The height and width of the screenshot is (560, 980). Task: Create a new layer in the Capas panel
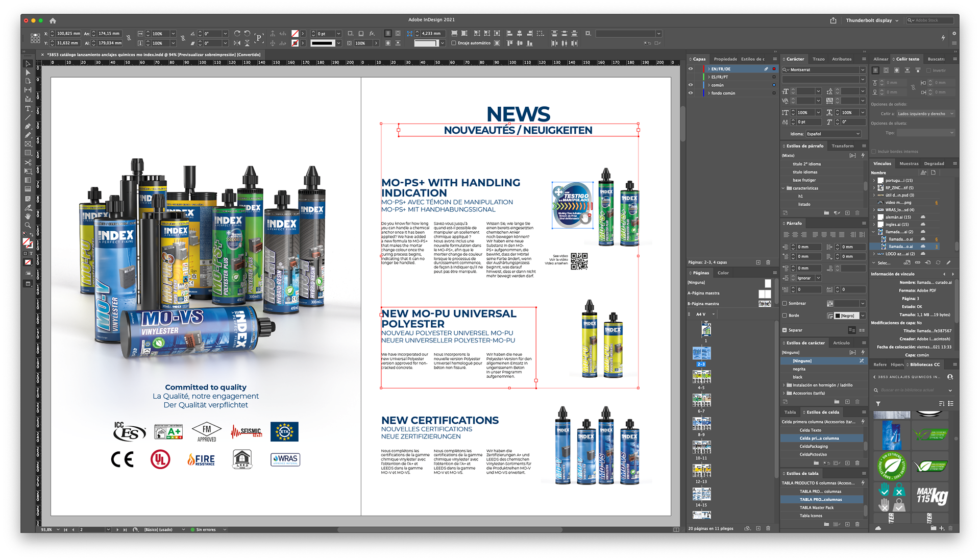pyautogui.click(x=758, y=262)
